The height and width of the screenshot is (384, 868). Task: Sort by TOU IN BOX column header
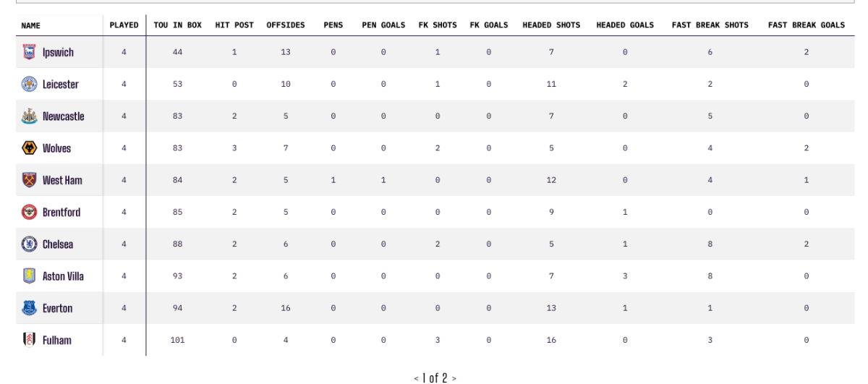coord(177,25)
